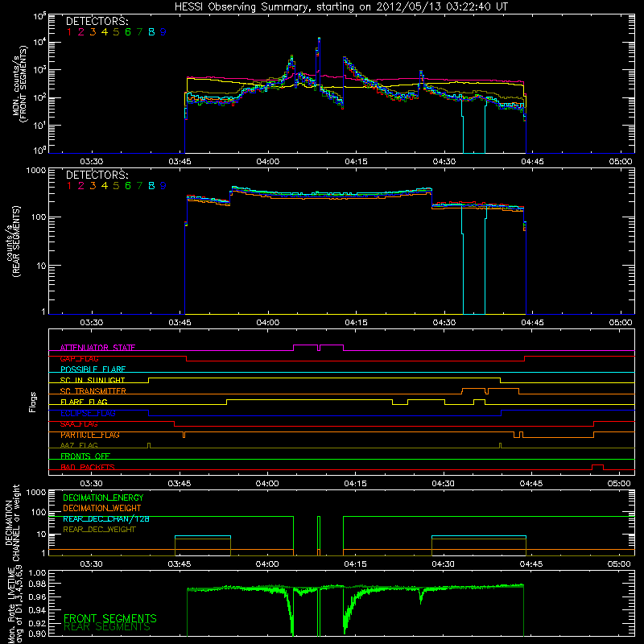
Task: Click the DETECTORS: label in the front segments plot
Action: [x=97, y=22]
